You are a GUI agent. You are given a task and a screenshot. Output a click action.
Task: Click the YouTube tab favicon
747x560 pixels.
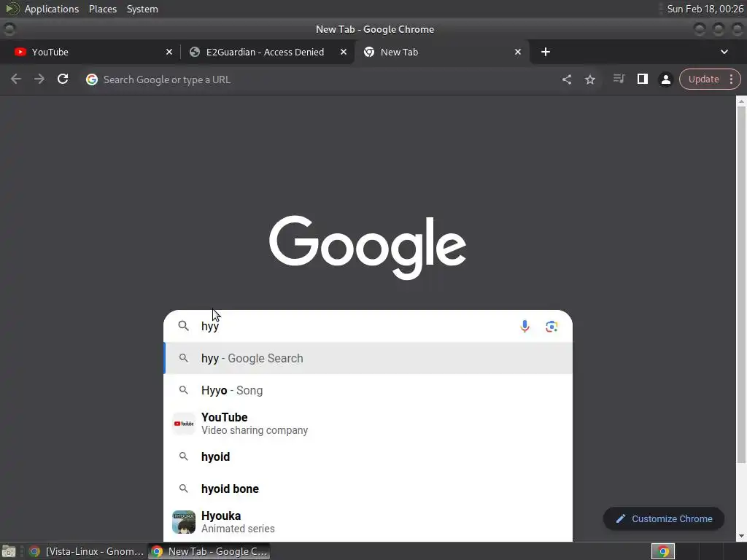click(x=20, y=52)
